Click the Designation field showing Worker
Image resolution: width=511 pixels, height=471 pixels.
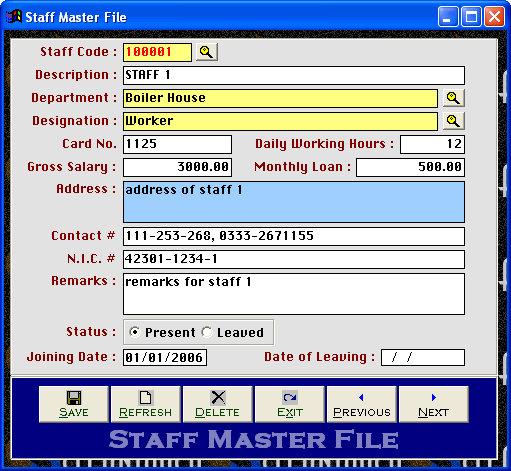coord(280,121)
